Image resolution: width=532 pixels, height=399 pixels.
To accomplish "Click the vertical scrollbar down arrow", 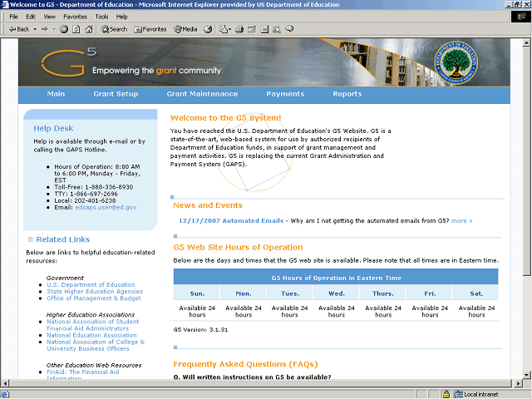I will click(526, 375).
